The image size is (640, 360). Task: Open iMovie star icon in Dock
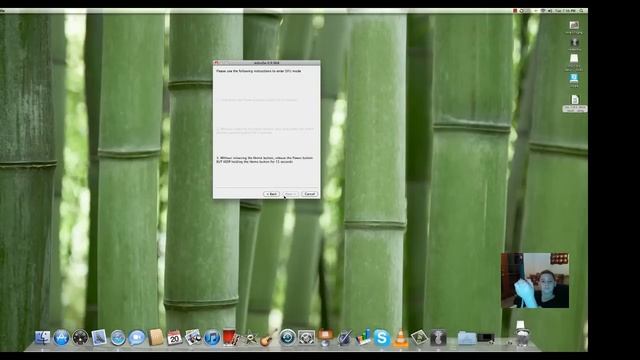pyautogui.click(x=250, y=338)
